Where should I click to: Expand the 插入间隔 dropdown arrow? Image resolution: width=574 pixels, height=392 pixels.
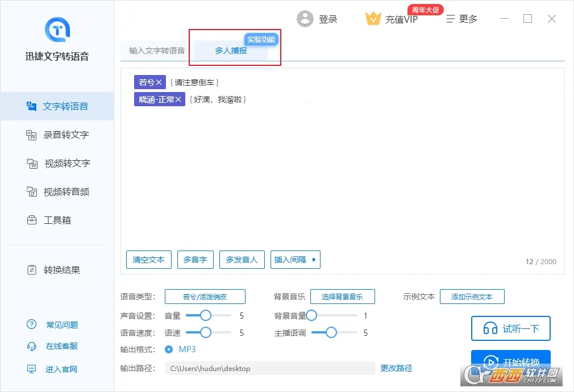(x=314, y=260)
